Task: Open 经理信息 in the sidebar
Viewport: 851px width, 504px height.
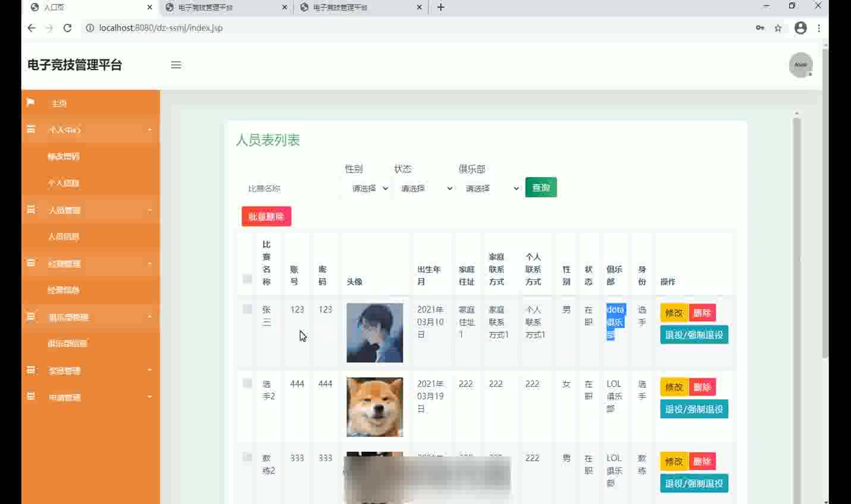Action: click(64, 290)
